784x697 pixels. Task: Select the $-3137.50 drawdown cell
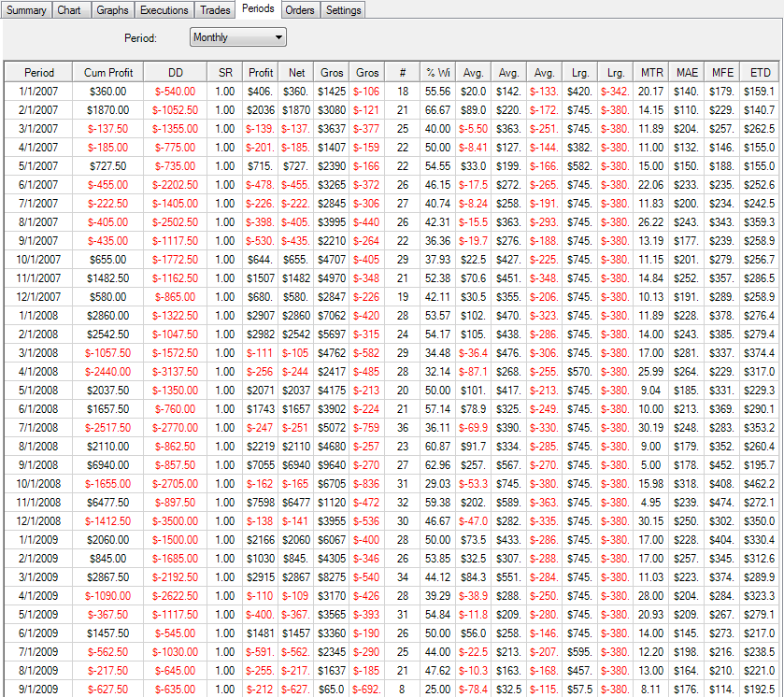pos(176,372)
